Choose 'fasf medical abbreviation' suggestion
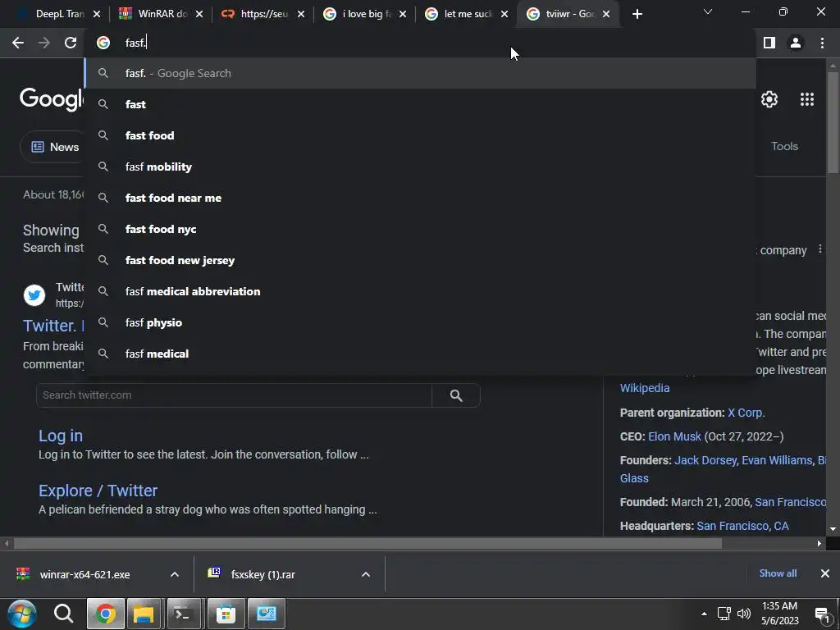 pos(420,291)
